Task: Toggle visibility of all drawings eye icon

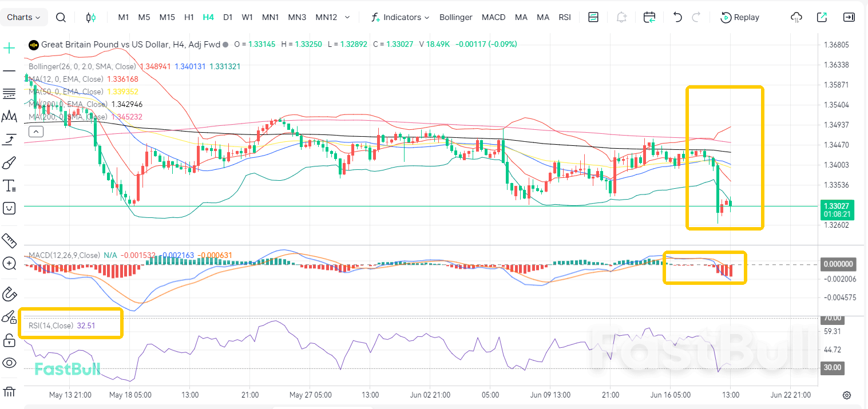Action: 9,363
